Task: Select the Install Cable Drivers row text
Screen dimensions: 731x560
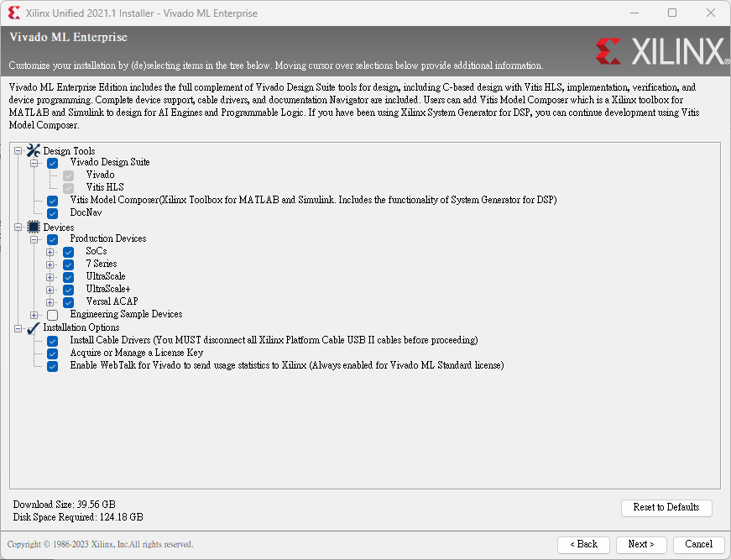Action: point(274,340)
